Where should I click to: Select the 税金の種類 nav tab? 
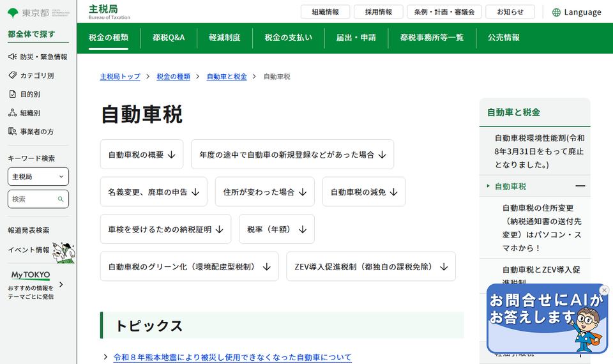click(109, 38)
